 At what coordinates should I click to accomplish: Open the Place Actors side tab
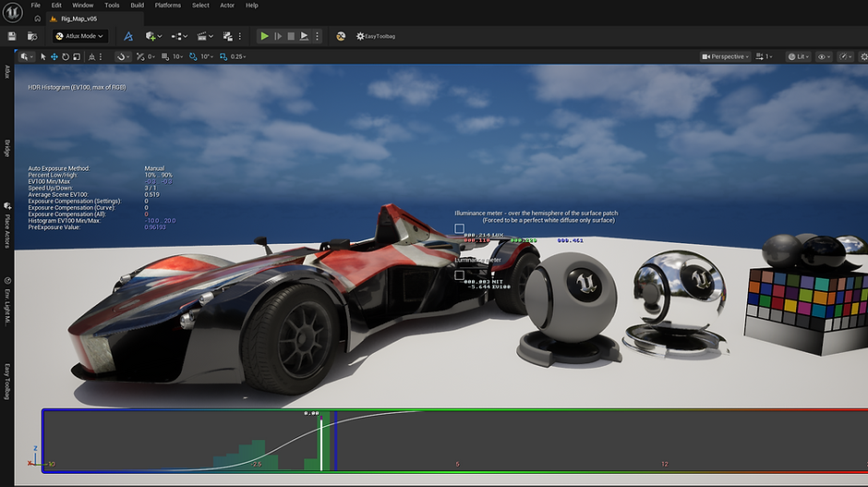(x=7, y=226)
